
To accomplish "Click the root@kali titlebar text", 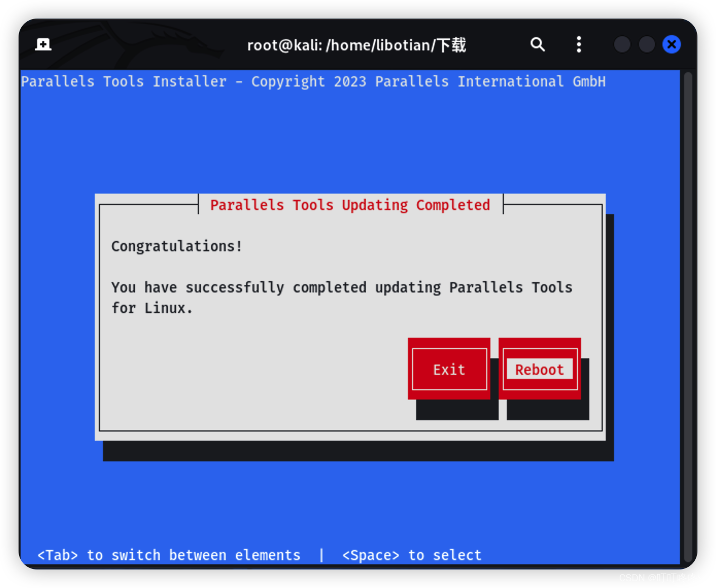I will click(x=356, y=45).
